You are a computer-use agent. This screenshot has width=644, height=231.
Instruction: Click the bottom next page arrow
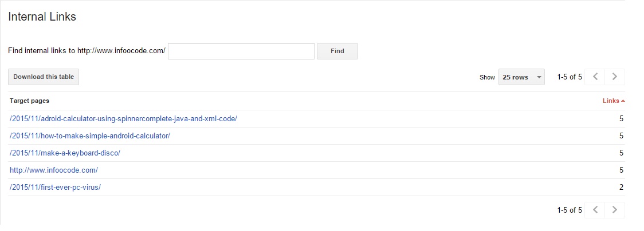(x=615, y=210)
